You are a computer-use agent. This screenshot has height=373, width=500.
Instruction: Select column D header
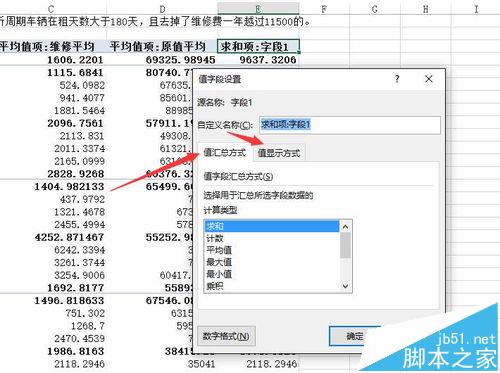tap(162, 8)
